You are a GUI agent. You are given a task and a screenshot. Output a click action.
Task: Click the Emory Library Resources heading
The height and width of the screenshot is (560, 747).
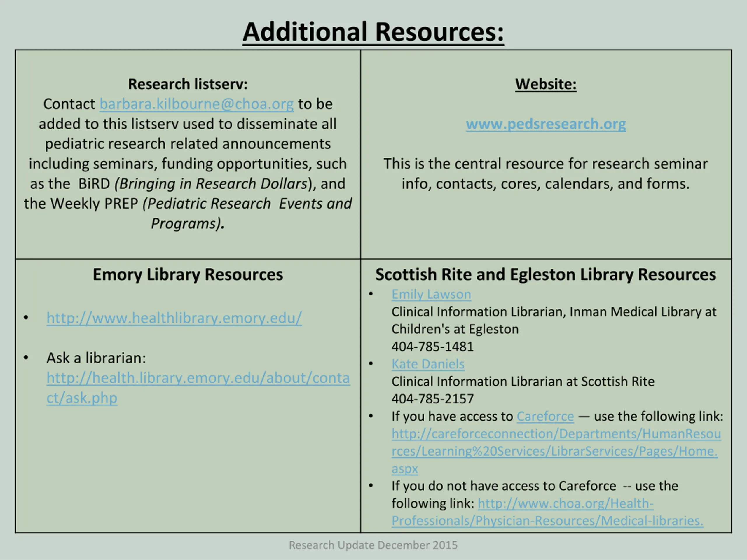coord(188,274)
